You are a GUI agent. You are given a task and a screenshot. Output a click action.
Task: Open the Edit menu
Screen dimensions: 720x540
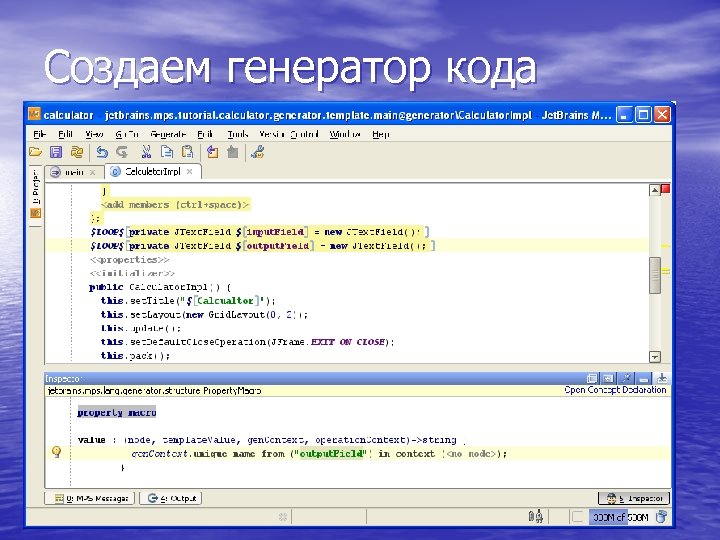tap(65, 134)
